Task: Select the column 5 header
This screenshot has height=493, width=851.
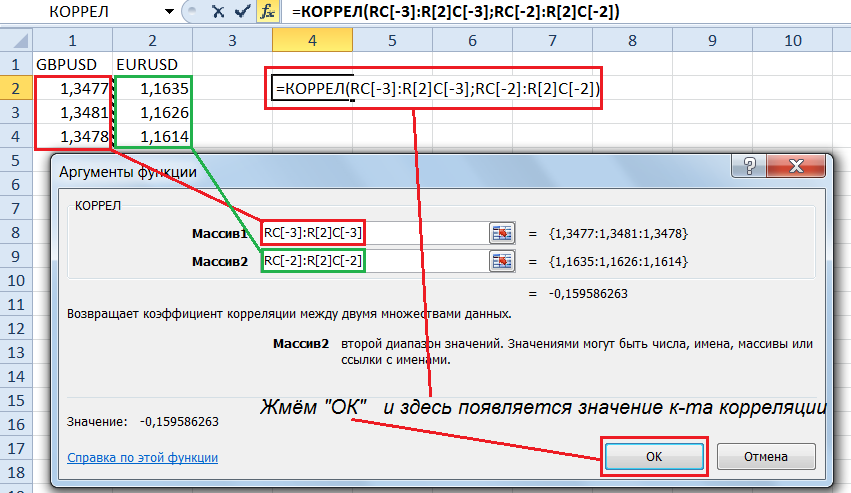Action: pos(390,41)
